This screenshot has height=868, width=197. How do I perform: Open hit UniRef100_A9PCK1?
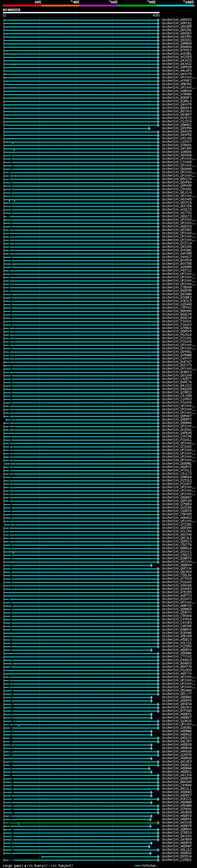click(x=176, y=23)
